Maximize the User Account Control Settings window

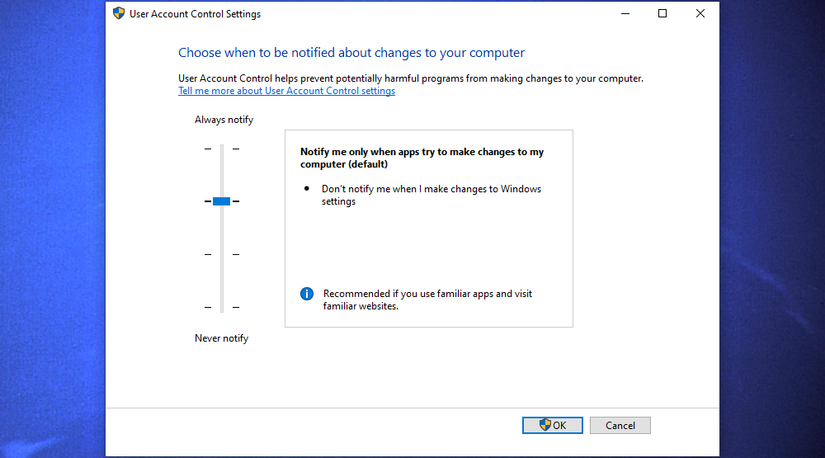tap(662, 14)
